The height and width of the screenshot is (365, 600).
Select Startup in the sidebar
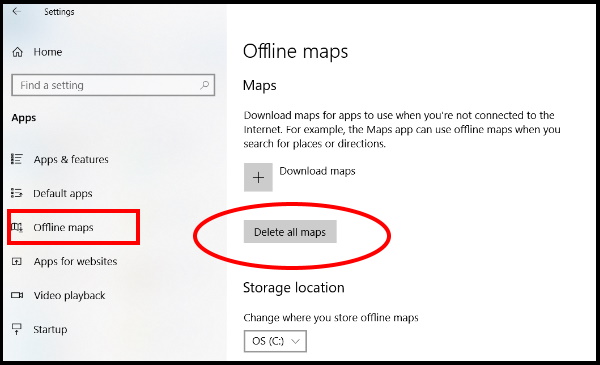(50, 329)
